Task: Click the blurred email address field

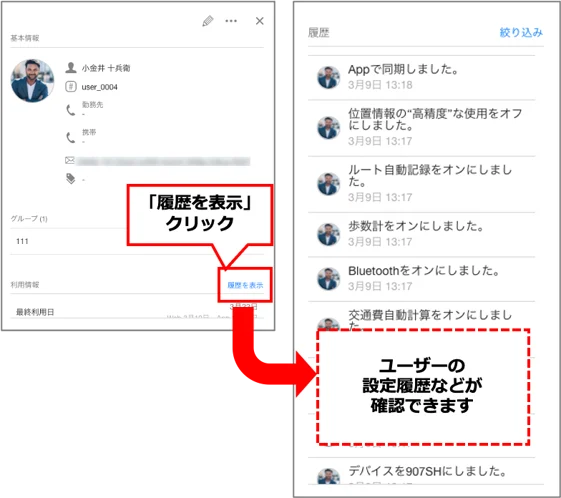Action: 163,161
